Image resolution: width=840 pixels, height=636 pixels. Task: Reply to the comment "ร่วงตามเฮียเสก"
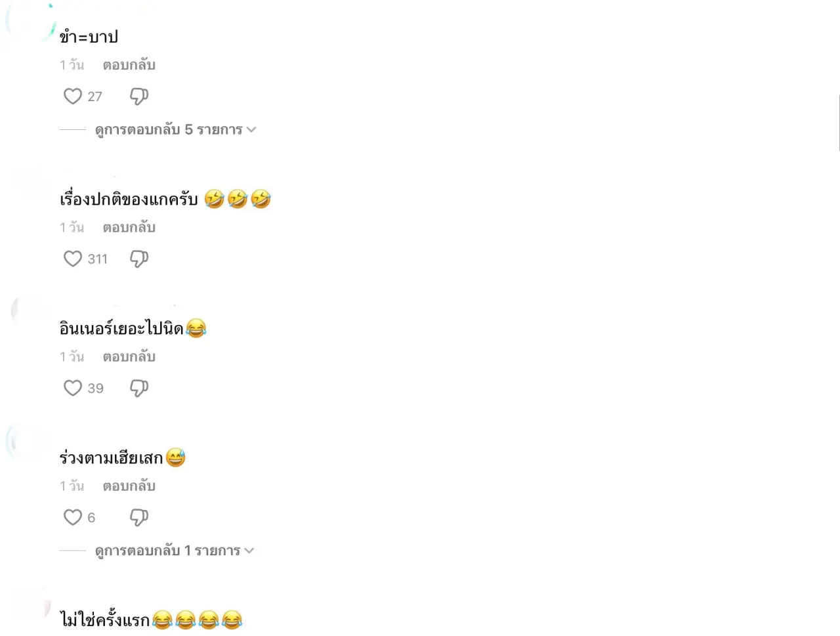(129, 486)
